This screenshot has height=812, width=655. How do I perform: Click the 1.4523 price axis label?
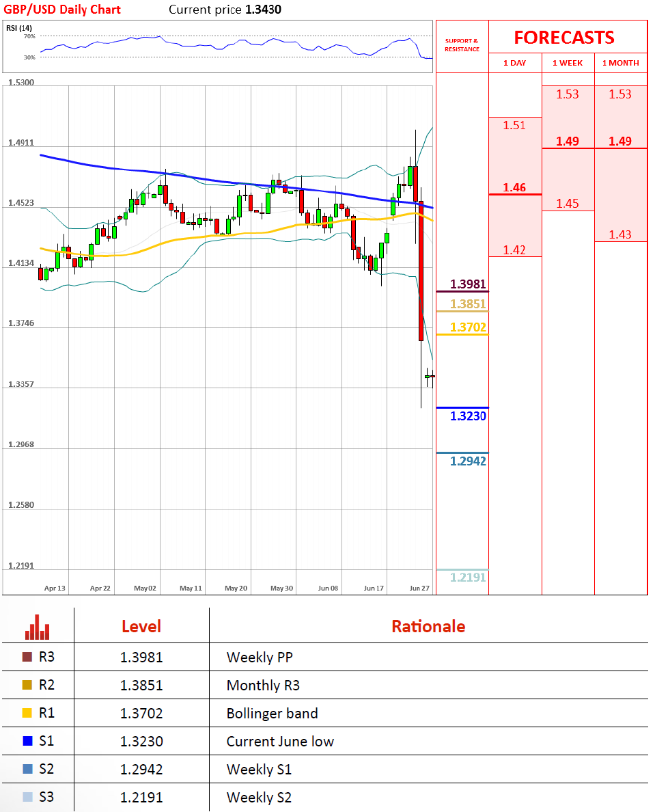[x=21, y=202]
